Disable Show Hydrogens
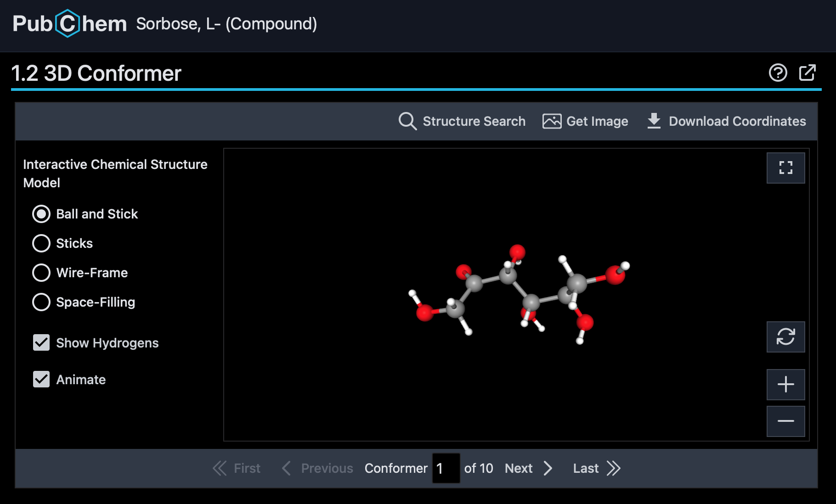 click(41, 343)
